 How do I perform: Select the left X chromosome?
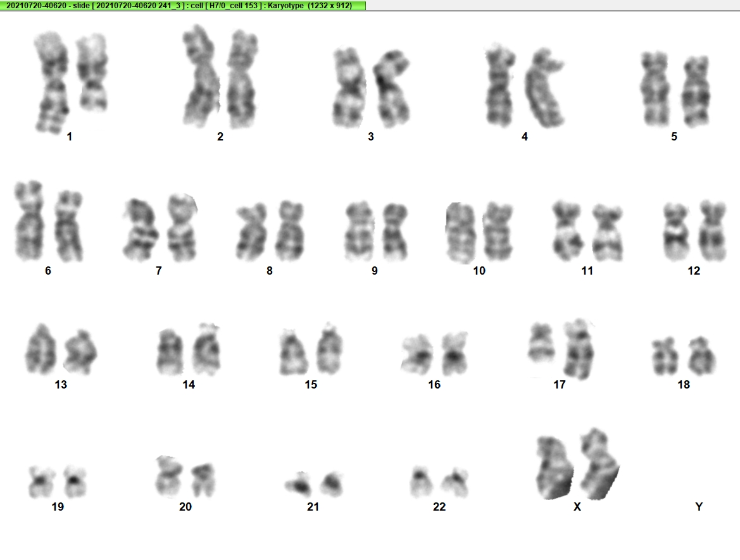[554, 468]
